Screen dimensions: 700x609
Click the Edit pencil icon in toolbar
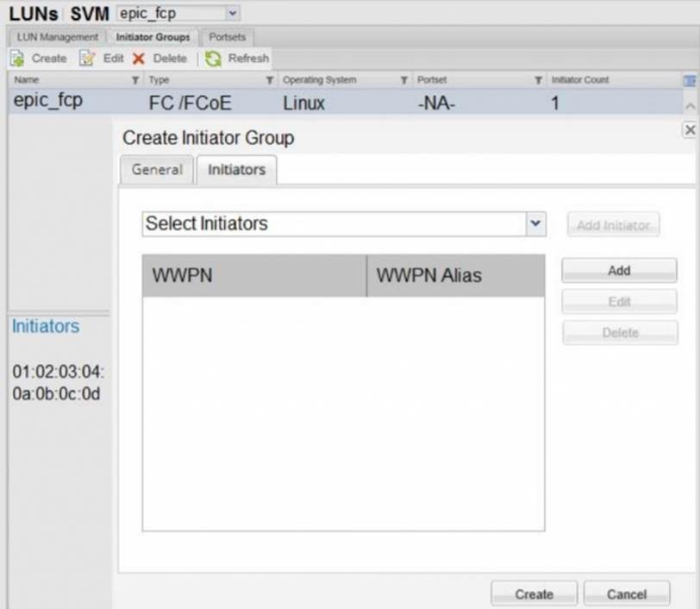pyautogui.click(x=87, y=59)
